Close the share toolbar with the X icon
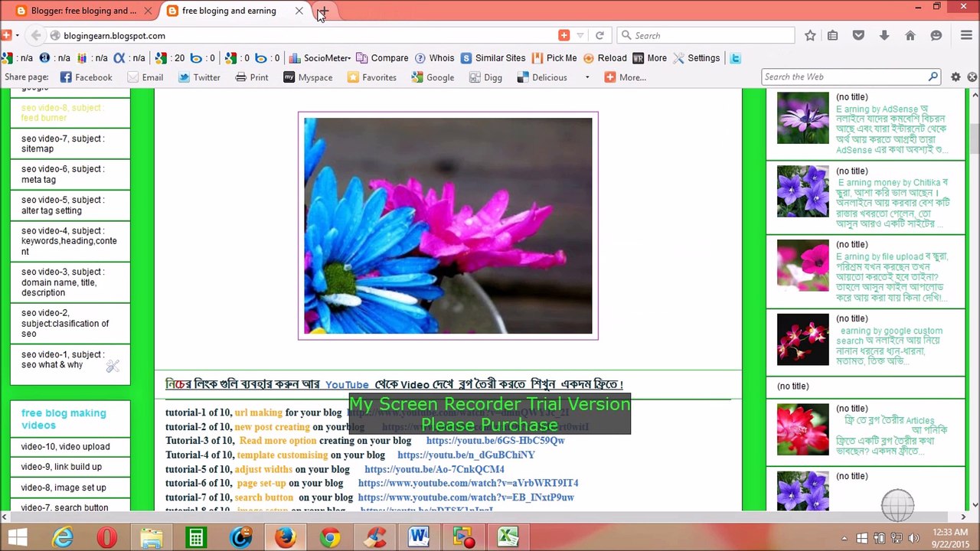980x551 pixels. (x=972, y=77)
